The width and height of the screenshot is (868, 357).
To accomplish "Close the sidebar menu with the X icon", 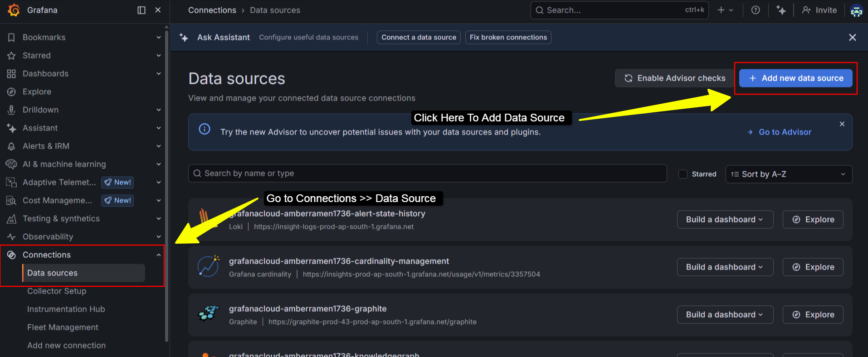I will [x=158, y=10].
